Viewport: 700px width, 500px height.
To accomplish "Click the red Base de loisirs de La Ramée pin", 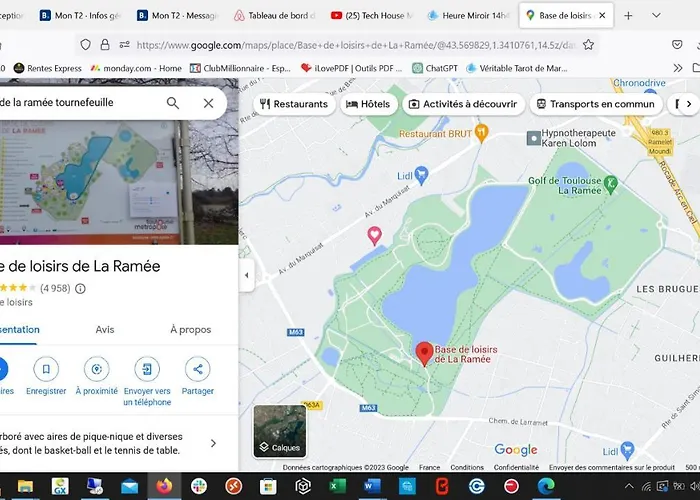I will click(x=424, y=354).
